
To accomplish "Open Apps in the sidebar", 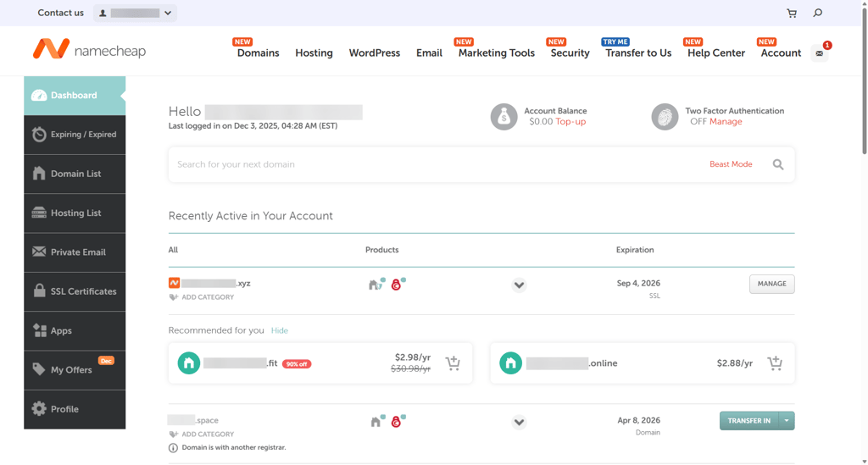I will [75, 330].
